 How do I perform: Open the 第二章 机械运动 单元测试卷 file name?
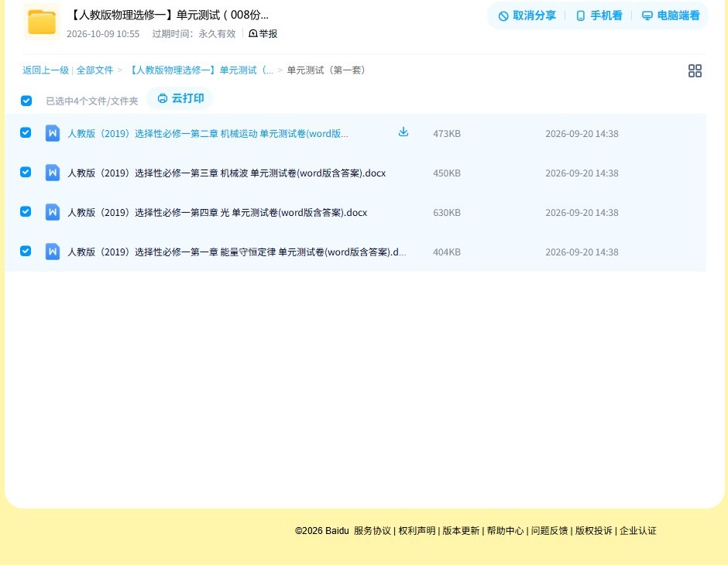pyautogui.click(x=208, y=134)
